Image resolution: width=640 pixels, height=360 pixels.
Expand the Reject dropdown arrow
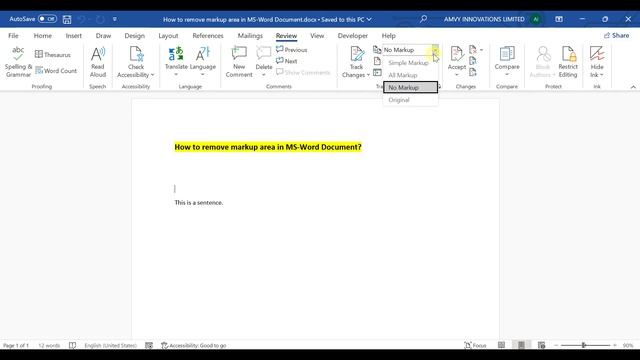(x=482, y=50)
